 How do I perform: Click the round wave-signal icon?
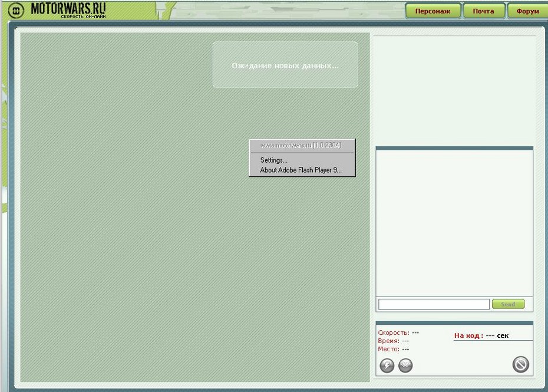pyautogui.click(x=405, y=365)
